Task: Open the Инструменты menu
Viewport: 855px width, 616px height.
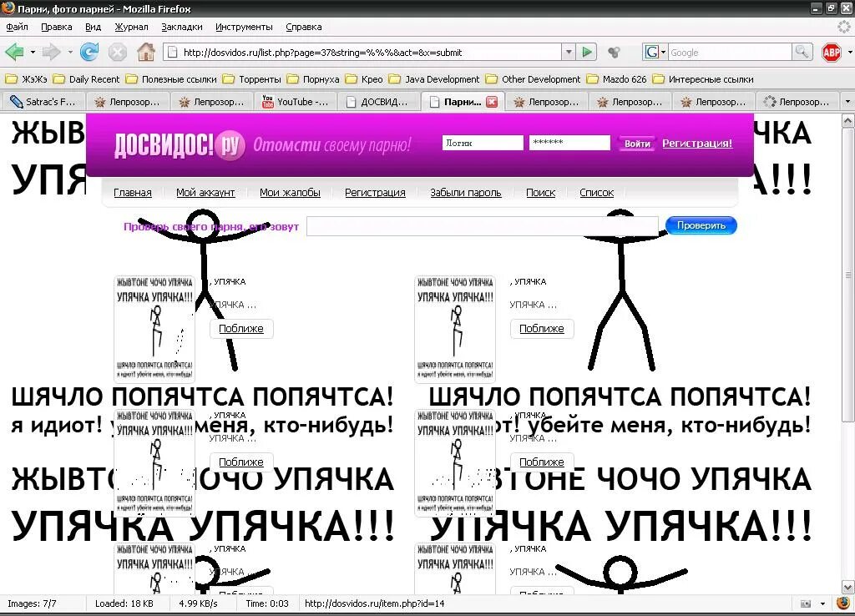Action: click(x=244, y=27)
